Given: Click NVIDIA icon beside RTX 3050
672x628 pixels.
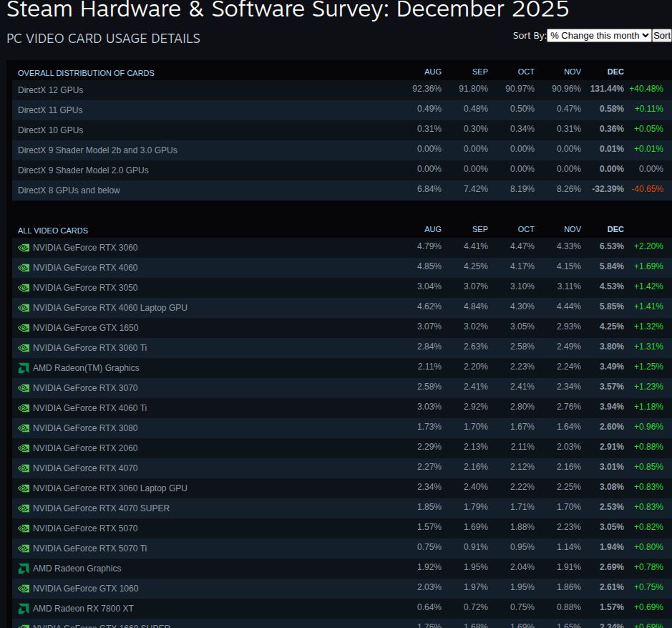Looking at the screenshot, I should 24,288.
